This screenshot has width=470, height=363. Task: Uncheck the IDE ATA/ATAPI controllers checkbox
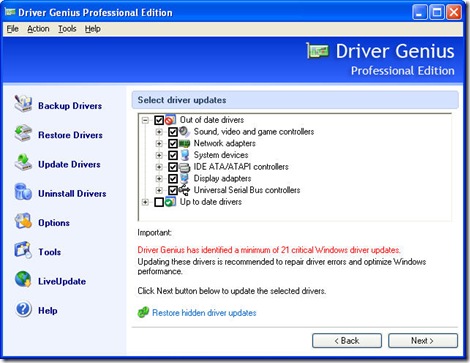pyautogui.click(x=173, y=167)
